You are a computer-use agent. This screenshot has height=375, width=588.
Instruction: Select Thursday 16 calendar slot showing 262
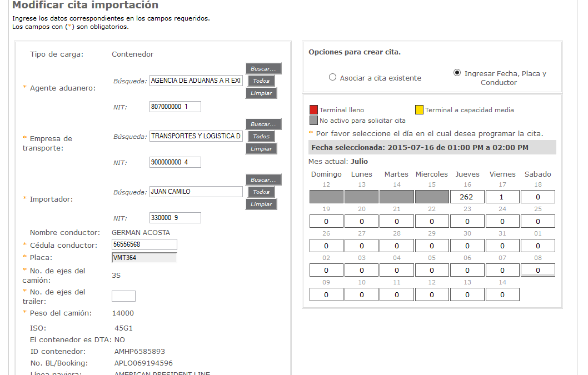[467, 197]
